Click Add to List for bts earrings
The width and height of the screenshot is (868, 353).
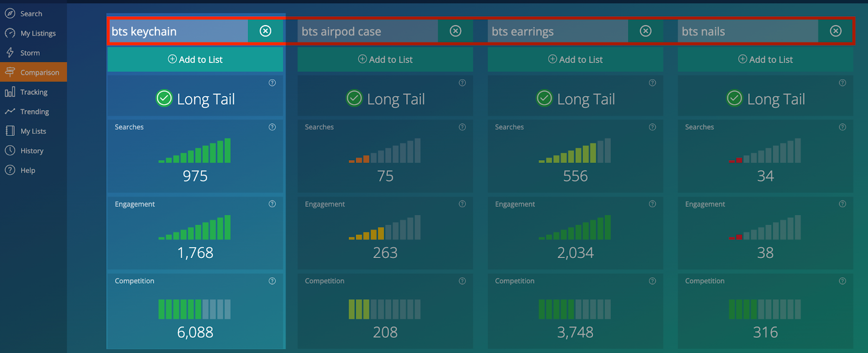tap(575, 59)
